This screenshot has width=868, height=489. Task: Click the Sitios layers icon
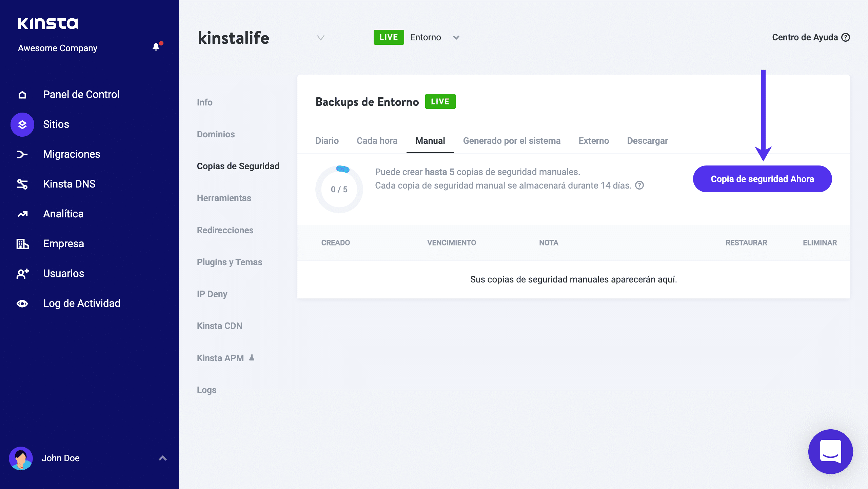coord(22,124)
